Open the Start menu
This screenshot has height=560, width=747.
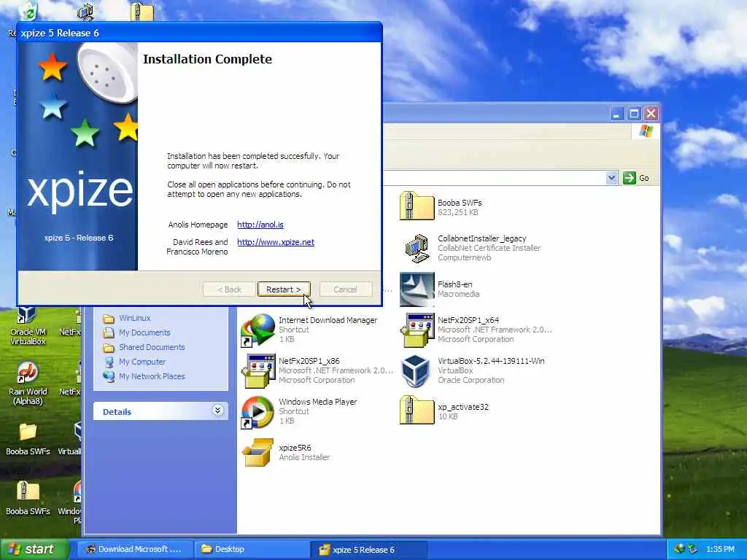click(x=34, y=549)
